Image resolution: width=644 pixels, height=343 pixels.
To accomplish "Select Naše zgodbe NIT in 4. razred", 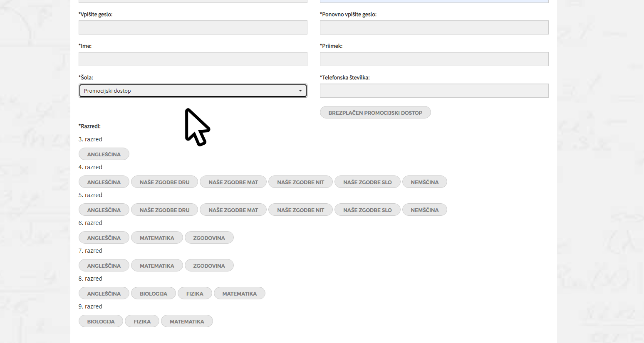I will coord(300,182).
